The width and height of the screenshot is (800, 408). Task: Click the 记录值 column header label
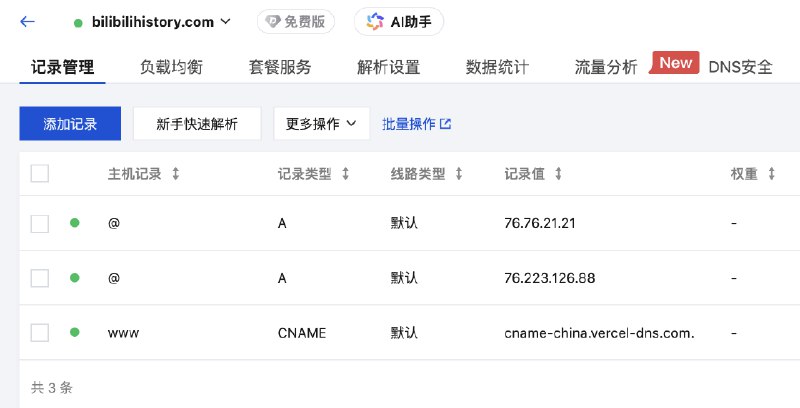(524, 174)
